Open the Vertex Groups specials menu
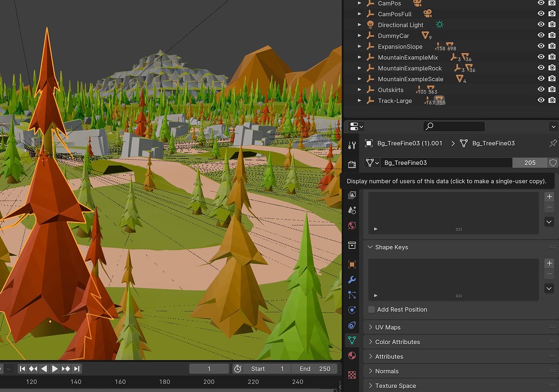The image size is (559, 392). pos(549,222)
